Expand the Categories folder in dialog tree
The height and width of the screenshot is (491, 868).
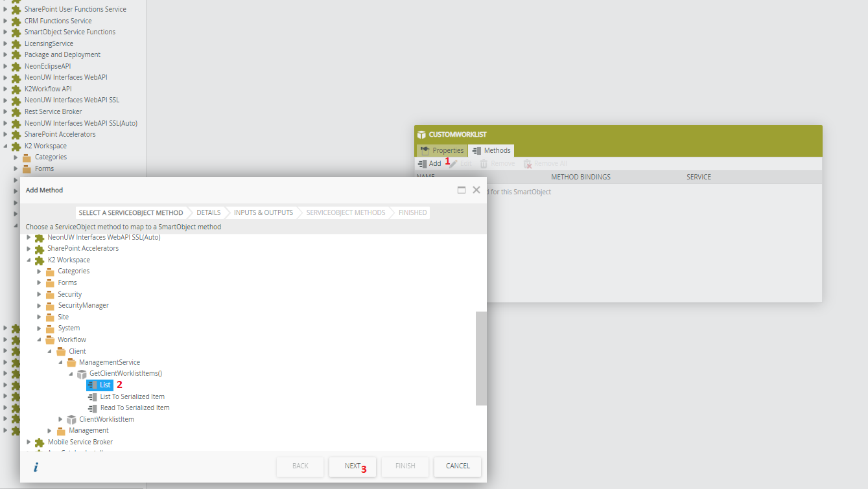point(39,271)
